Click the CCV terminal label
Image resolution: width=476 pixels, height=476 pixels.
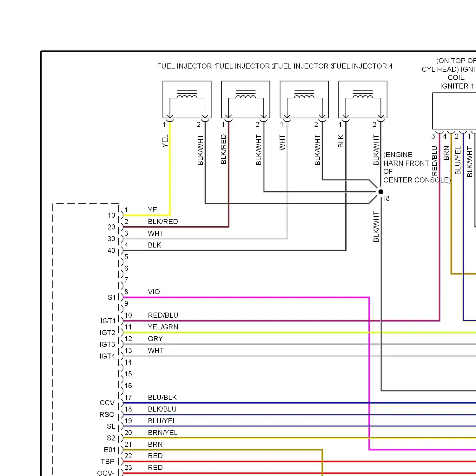click(x=107, y=403)
